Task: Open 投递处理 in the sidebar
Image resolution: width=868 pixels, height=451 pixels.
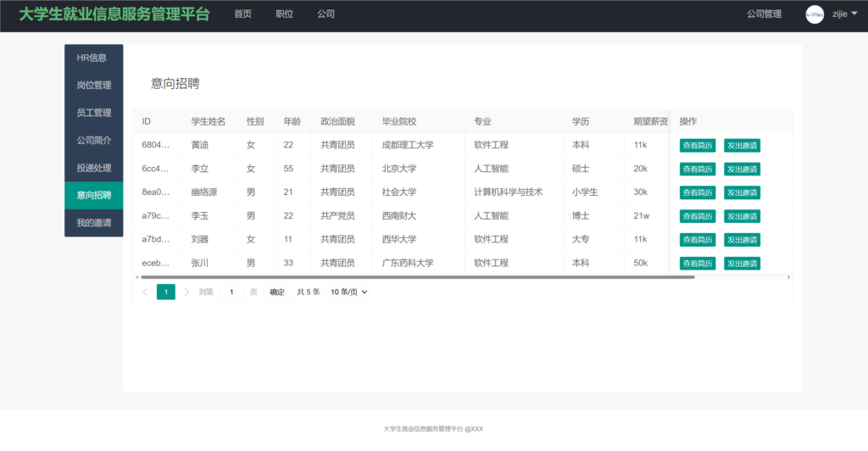Action: click(93, 168)
